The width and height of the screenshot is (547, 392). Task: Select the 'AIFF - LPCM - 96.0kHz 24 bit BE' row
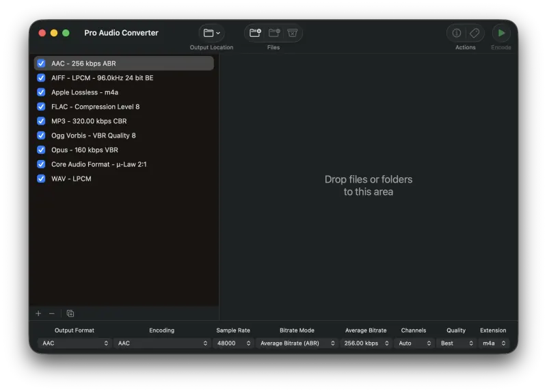[x=124, y=77]
